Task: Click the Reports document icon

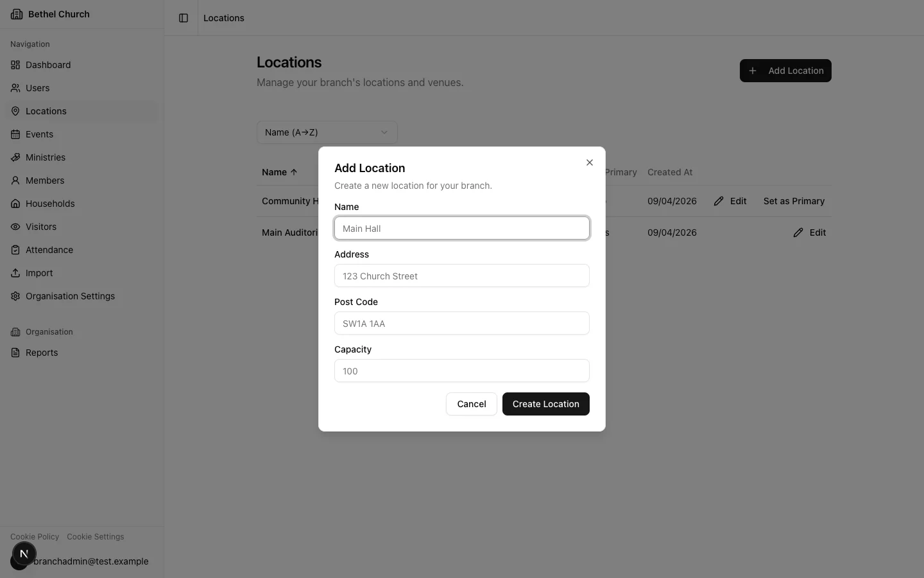Action: [15, 353]
